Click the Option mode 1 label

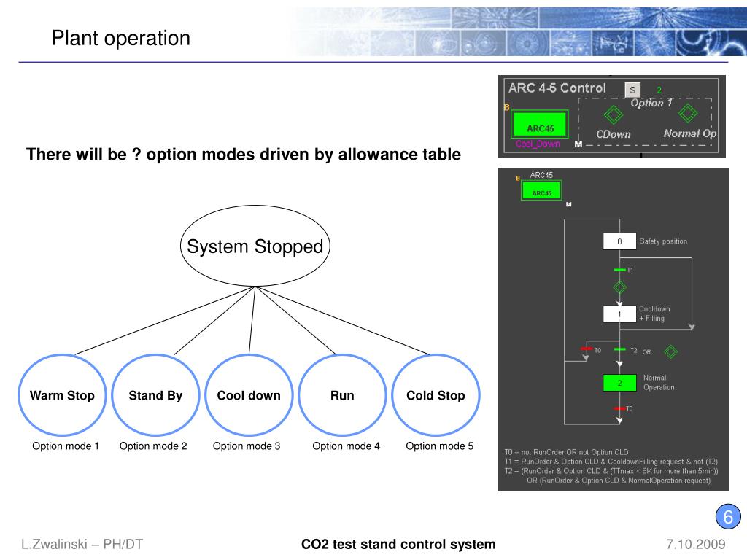[x=65, y=446]
